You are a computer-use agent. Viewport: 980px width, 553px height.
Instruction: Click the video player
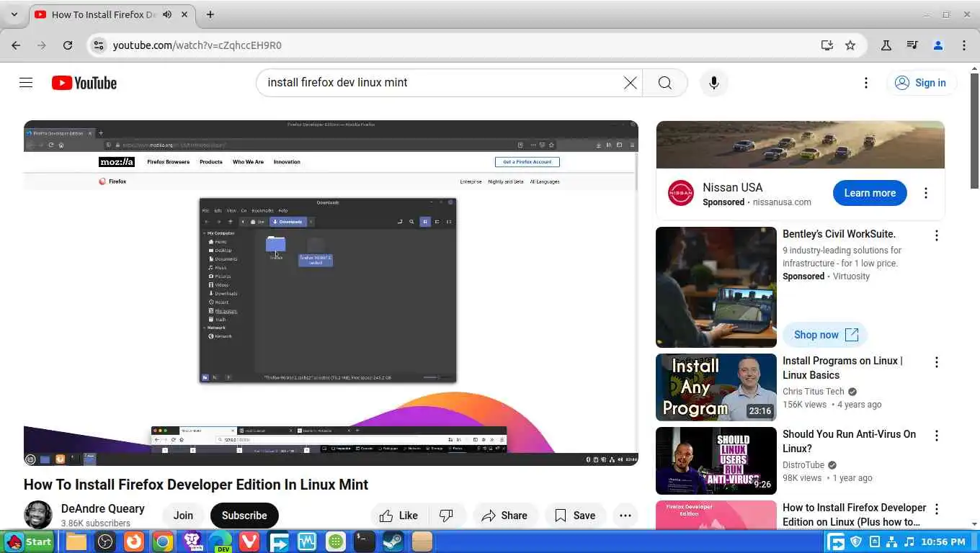[x=331, y=293]
